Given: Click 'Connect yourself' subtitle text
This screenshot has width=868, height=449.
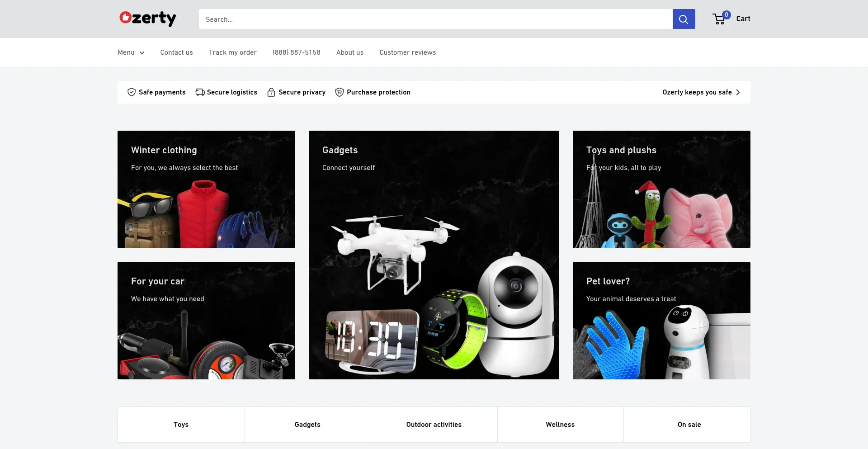Looking at the screenshot, I should click(x=349, y=168).
